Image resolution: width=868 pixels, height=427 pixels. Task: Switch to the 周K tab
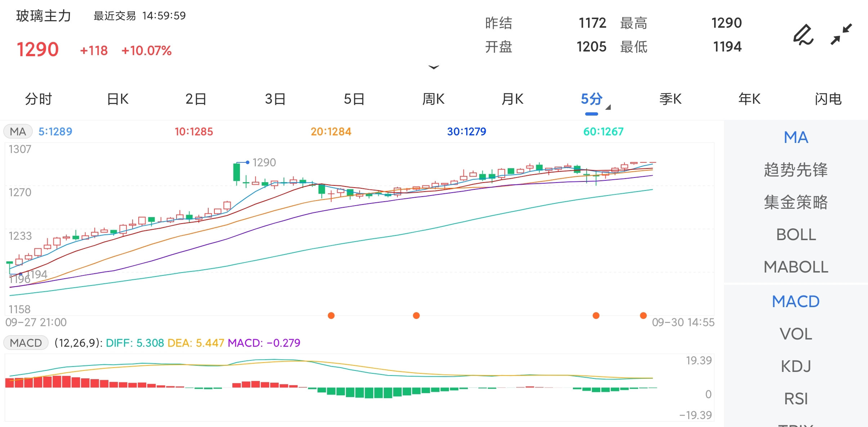[433, 99]
